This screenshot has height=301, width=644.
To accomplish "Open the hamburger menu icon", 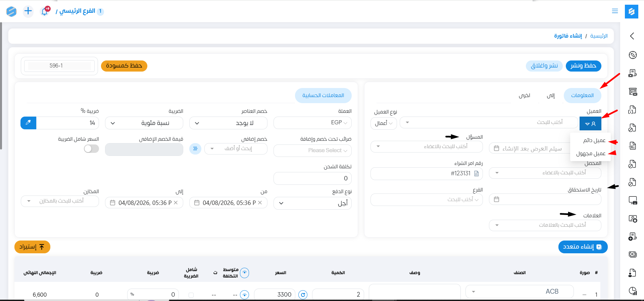I will coord(615,11).
